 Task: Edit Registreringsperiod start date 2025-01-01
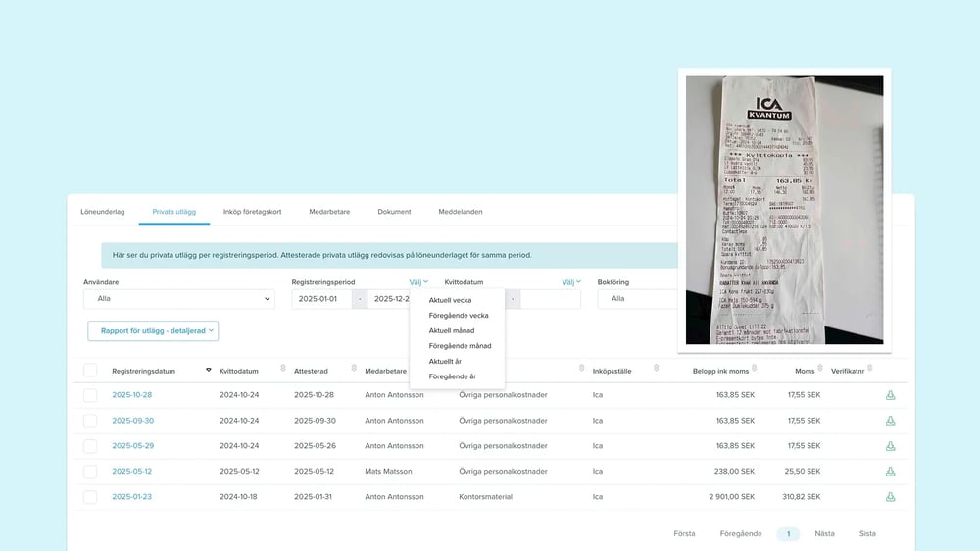(x=321, y=299)
